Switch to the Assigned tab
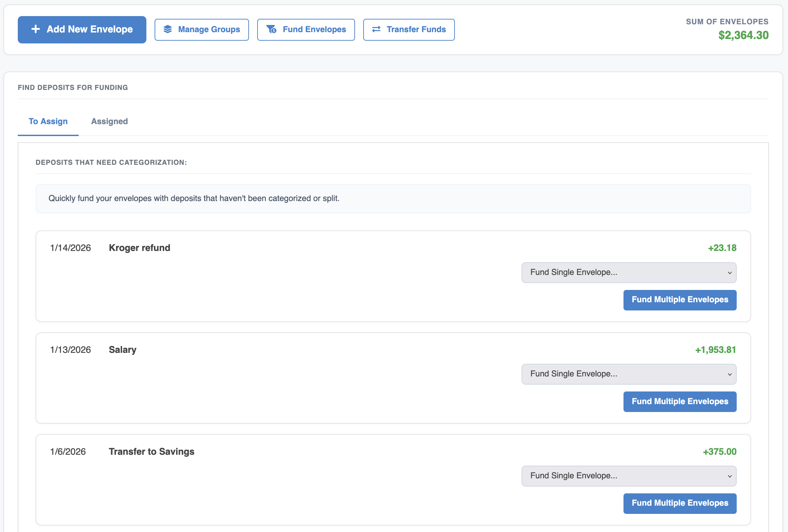Image resolution: width=788 pixels, height=532 pixels. (x=109, y=121)
